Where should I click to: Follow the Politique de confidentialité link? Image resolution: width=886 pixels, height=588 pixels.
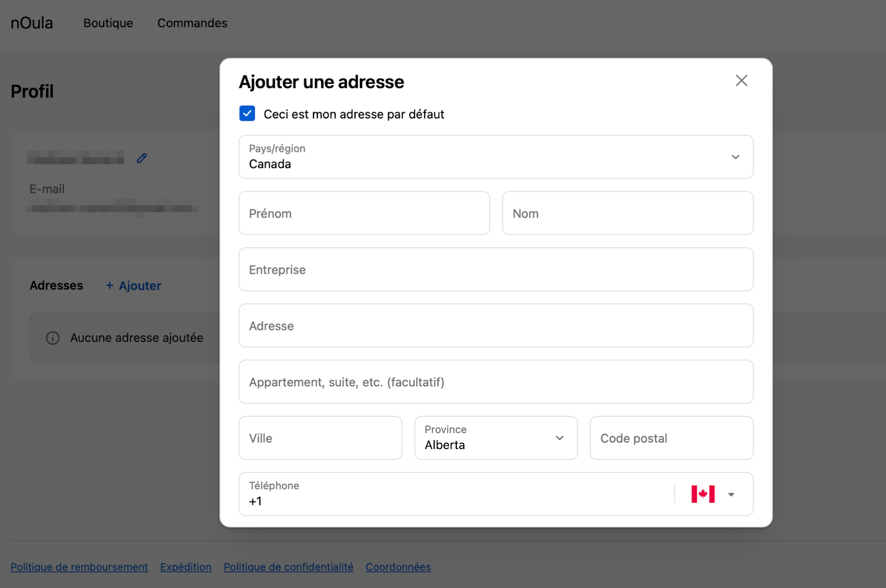tap(288, 567)
